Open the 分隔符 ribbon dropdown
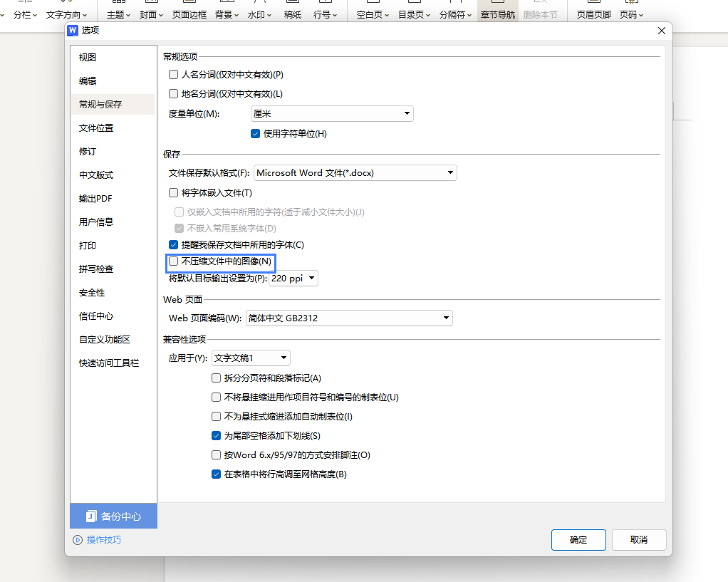728x582 pixels. 455,15
